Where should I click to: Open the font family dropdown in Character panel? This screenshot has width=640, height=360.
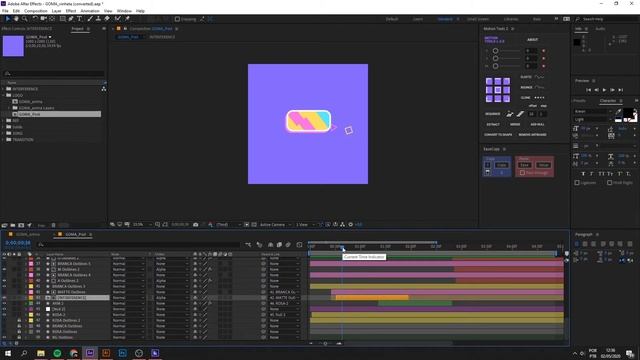593,111
